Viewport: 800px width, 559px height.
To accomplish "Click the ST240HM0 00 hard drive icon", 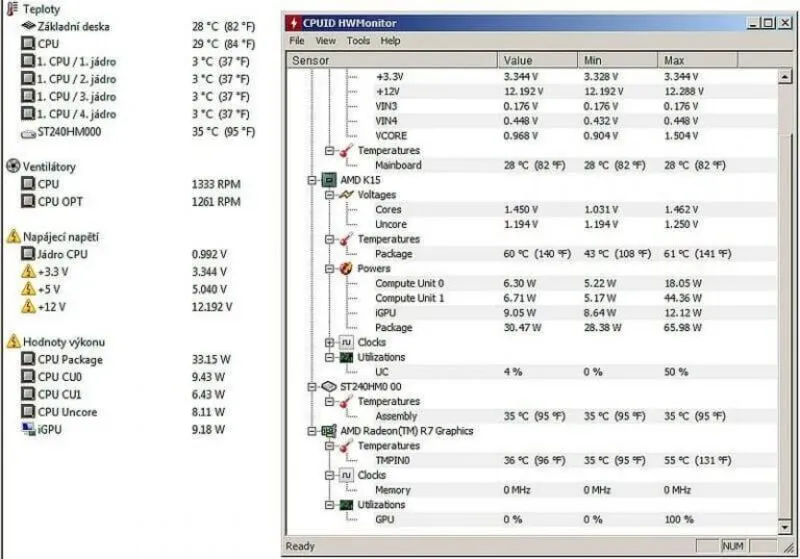I will pyautogui.click(x=329, y=387).
